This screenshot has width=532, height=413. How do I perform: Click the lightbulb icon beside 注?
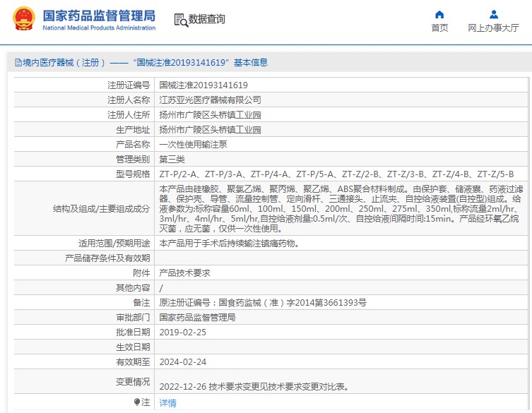click(x=137, y=402)
